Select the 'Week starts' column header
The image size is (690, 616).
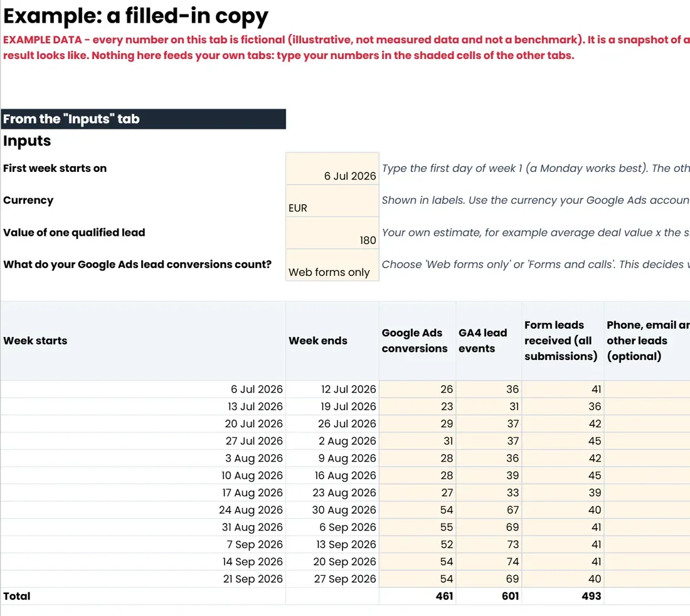coord(143,341)
